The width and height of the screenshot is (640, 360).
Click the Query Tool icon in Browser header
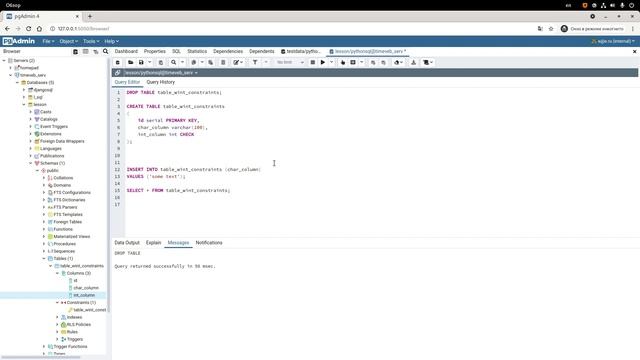[76, 51]
